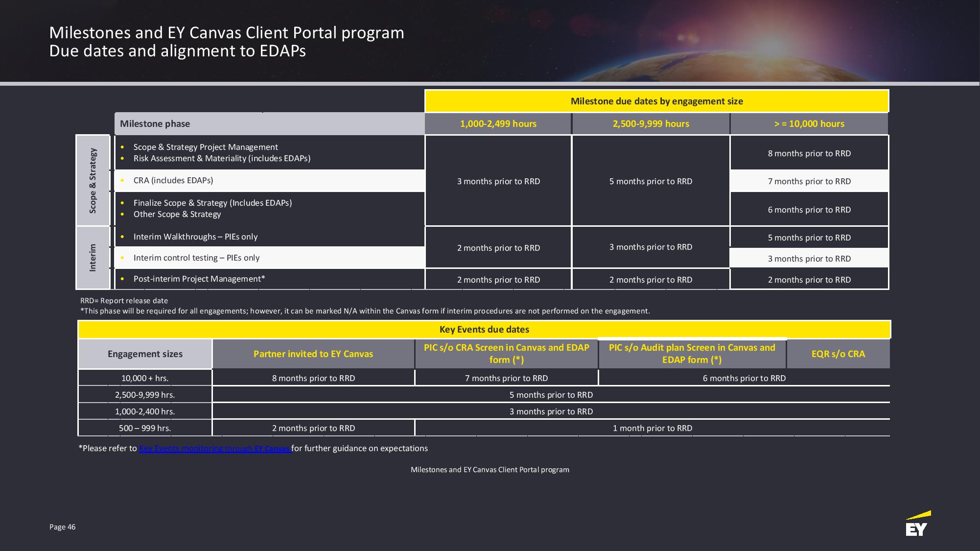Click '5 months prior to RRD' in Interim Walkthroughs row
The image size is (980, 551).
809,238
